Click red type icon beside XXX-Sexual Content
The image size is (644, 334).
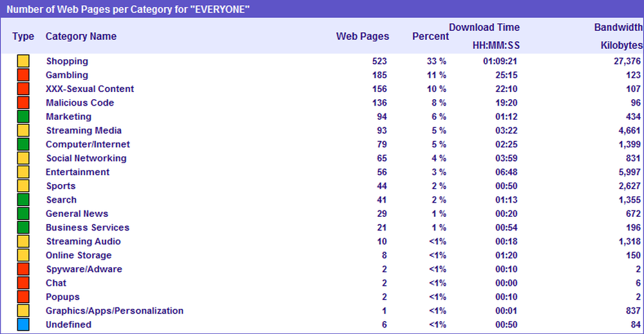[23, 89]
